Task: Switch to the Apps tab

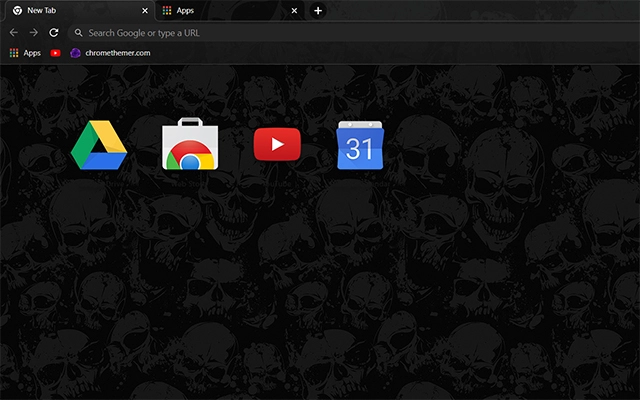Action: click(229, 11)
